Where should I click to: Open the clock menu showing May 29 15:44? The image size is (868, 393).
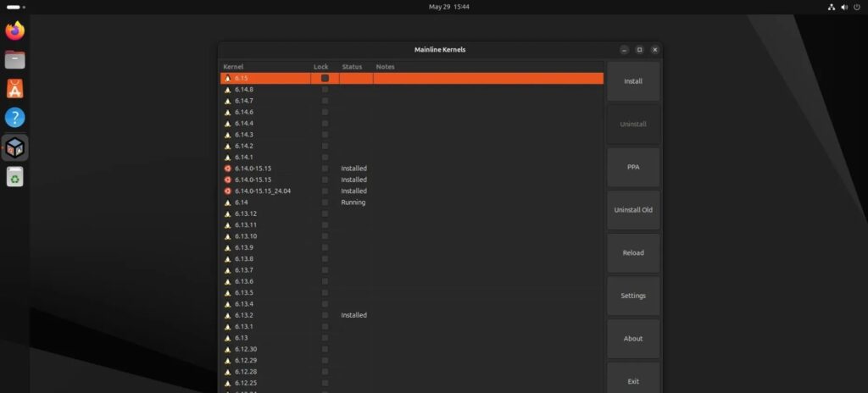[x=449, y=7]
